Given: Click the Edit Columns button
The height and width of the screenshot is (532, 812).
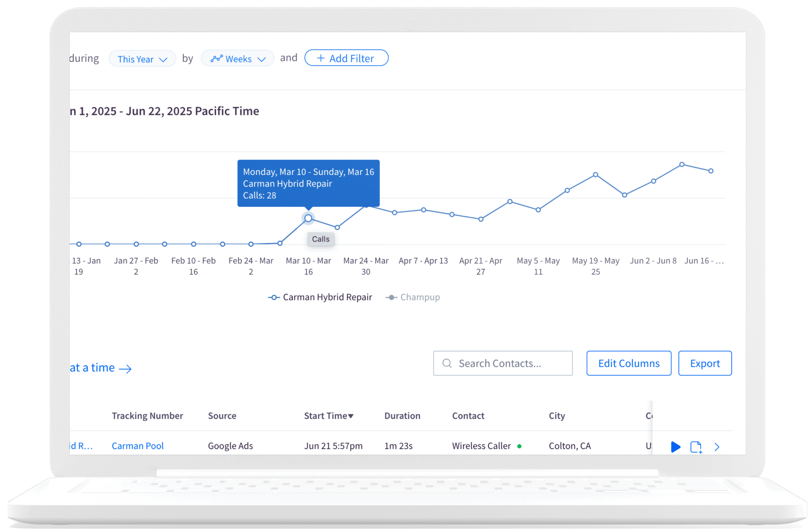Looking at the screenshot, I should pos(629,364).
